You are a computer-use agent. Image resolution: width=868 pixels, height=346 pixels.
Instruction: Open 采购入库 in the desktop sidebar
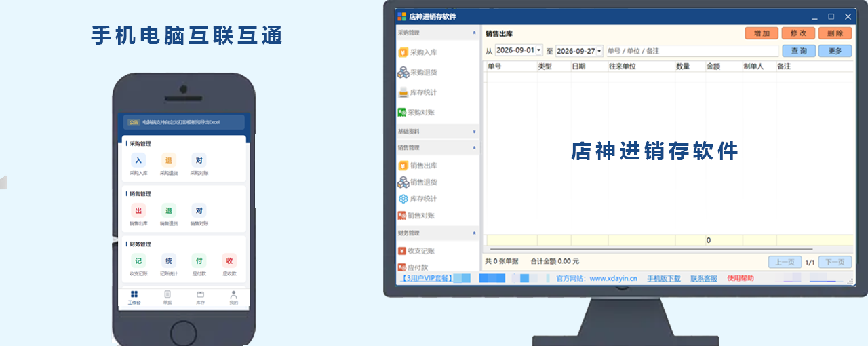[417, 52]
